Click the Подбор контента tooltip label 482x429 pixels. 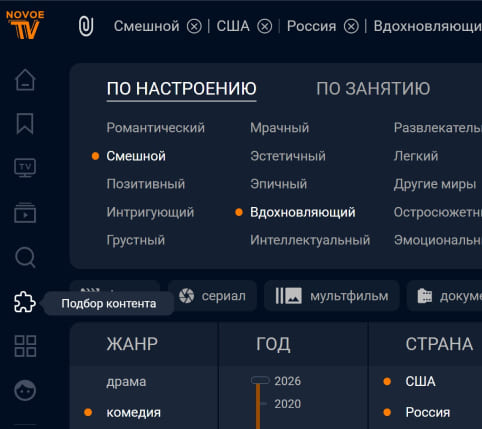(109, 304)
